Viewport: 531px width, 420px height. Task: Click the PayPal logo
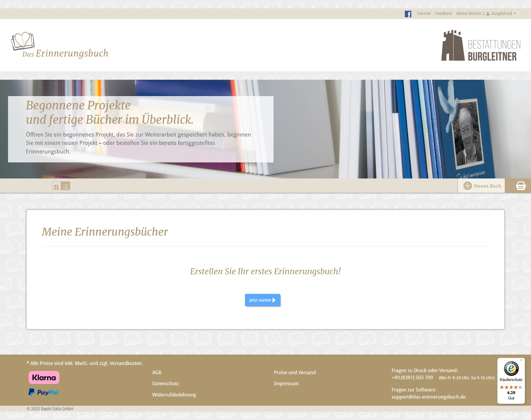point(43,392)
